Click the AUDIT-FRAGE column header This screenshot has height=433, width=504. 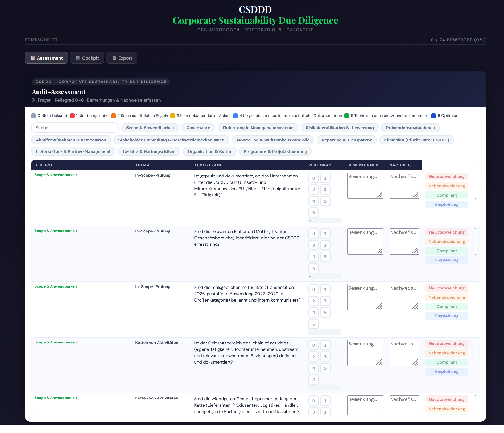[x=208, y=165]
